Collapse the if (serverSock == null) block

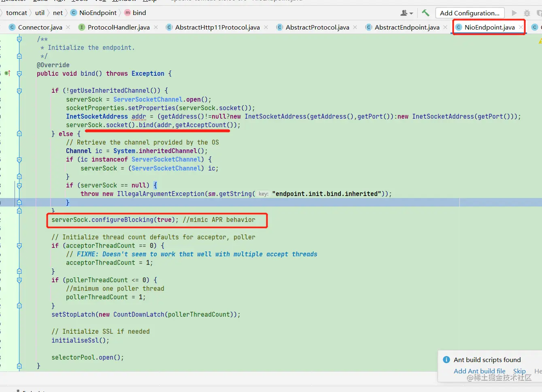pyautogui.click(x=19, y=185)
